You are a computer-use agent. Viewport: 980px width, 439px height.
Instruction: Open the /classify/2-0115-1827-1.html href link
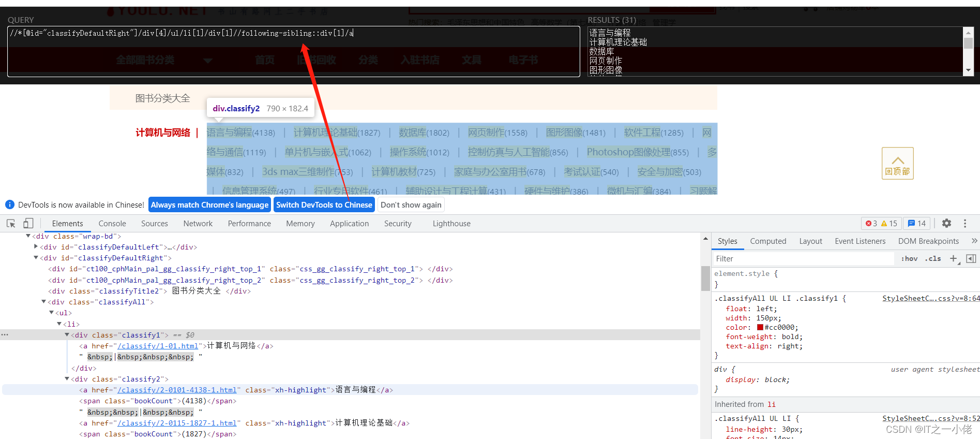(177, 423)
